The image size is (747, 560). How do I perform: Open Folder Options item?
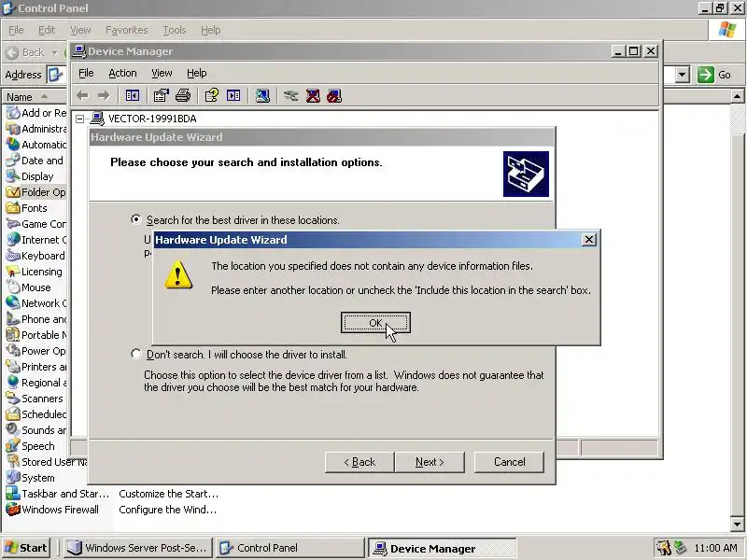click(35, 192)
